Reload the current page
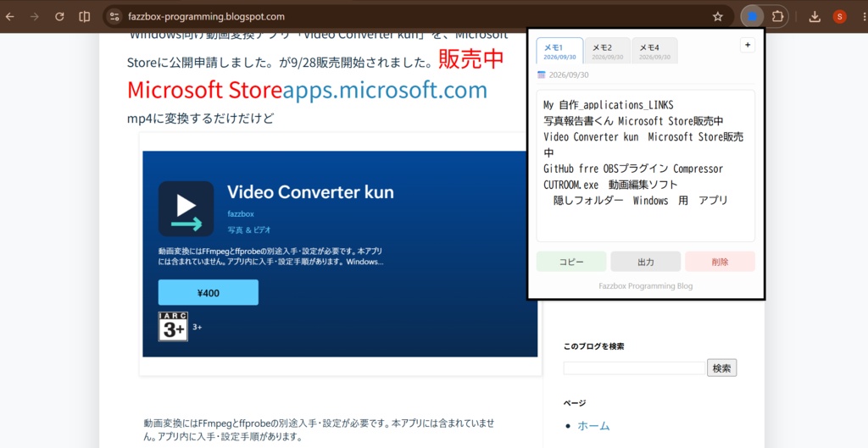868x448 pixels. pos(60,17)
